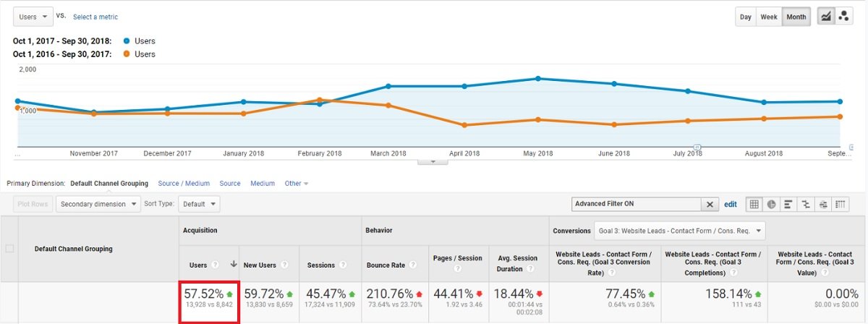Sort by Sessions column header
The image size is (868, 324).
pos(321,265)
